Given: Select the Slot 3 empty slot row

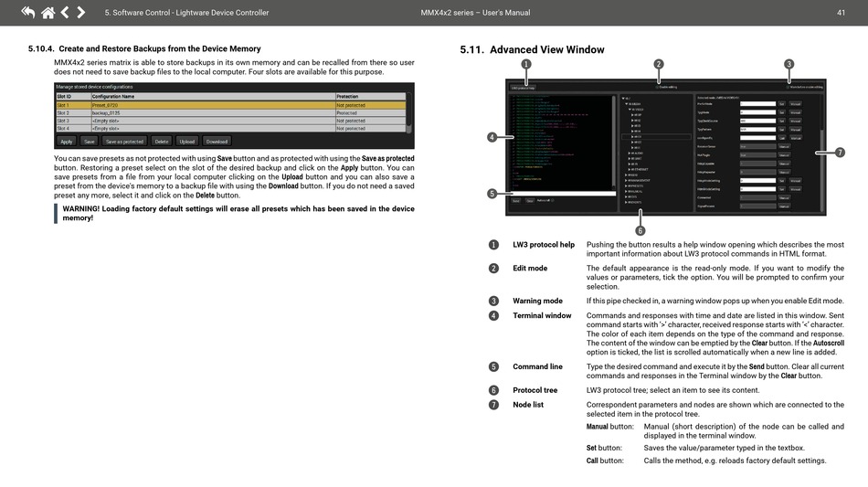Looking at the screenshot, I should coord(231,121).
